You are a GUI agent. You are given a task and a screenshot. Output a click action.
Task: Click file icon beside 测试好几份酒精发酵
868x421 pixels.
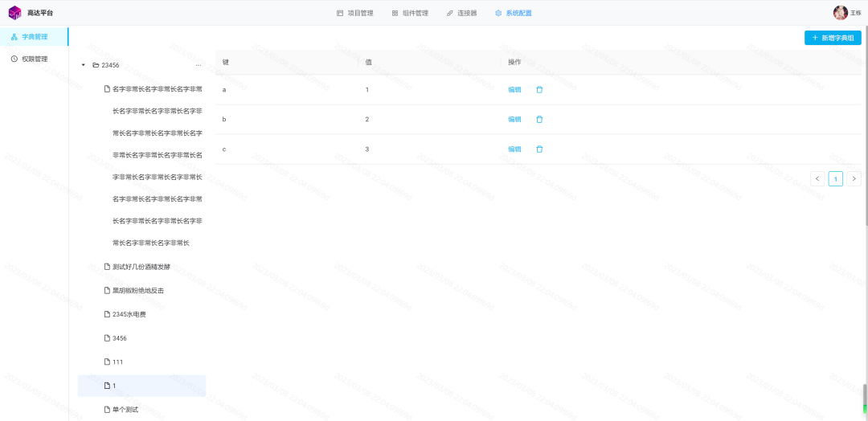coord(108,267)
